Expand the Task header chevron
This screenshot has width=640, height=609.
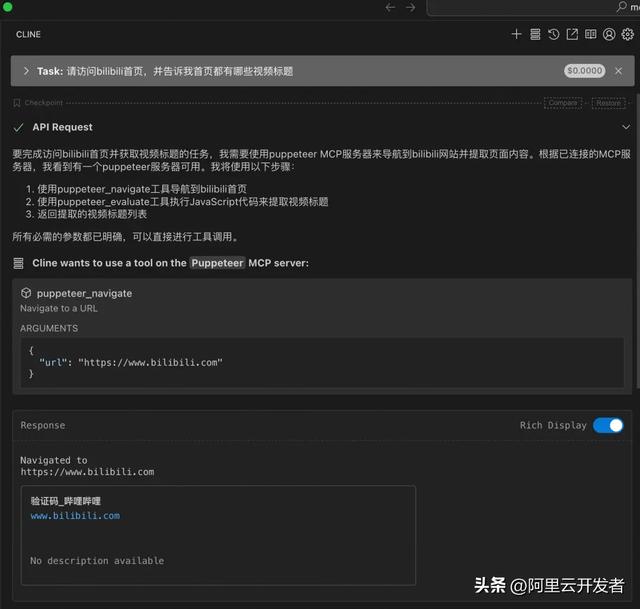tap(27, 71)
